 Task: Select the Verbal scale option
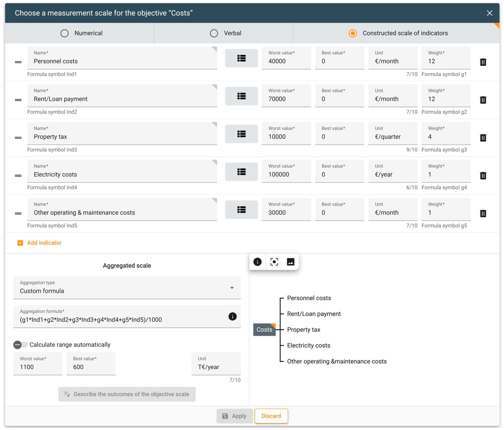[214, 33]
